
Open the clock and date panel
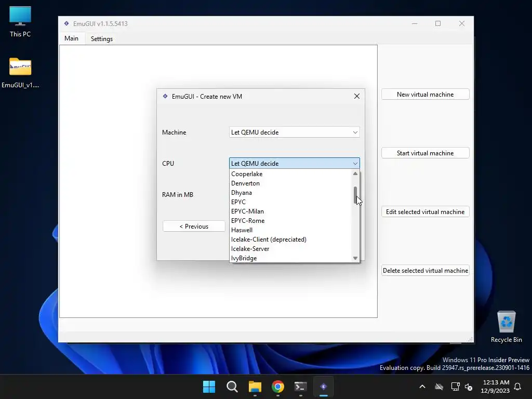[495, 387]
